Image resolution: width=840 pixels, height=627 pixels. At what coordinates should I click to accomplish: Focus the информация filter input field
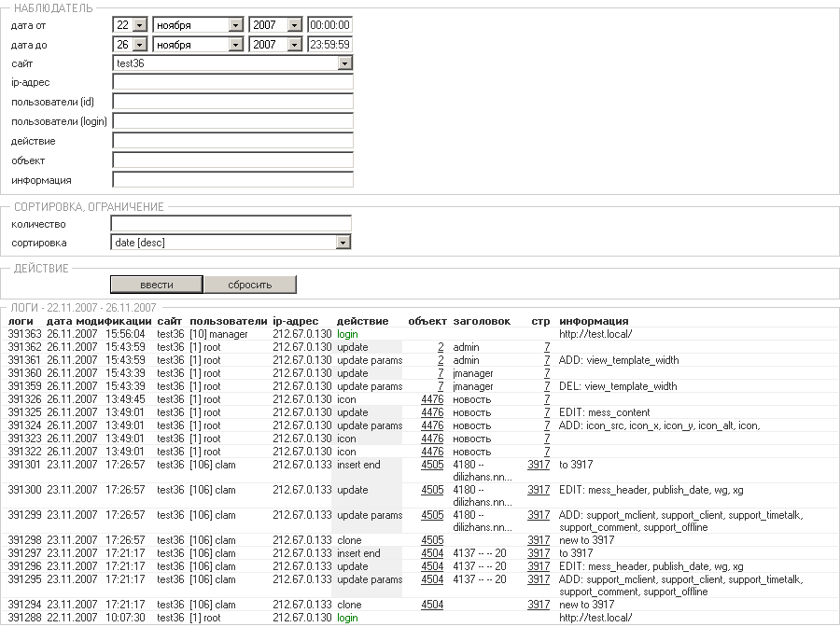click(233, 180)
